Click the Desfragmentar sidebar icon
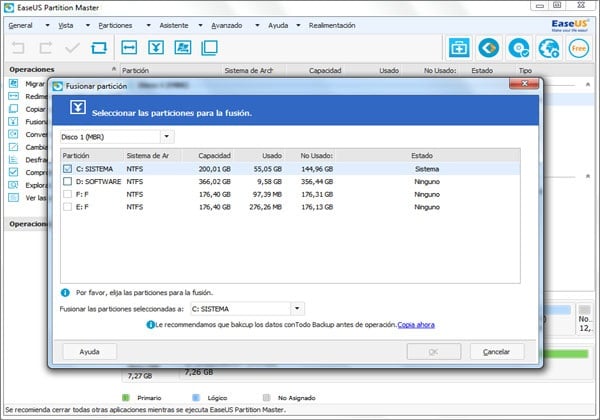The image size is (600, 420). click(x=13, y=160)
